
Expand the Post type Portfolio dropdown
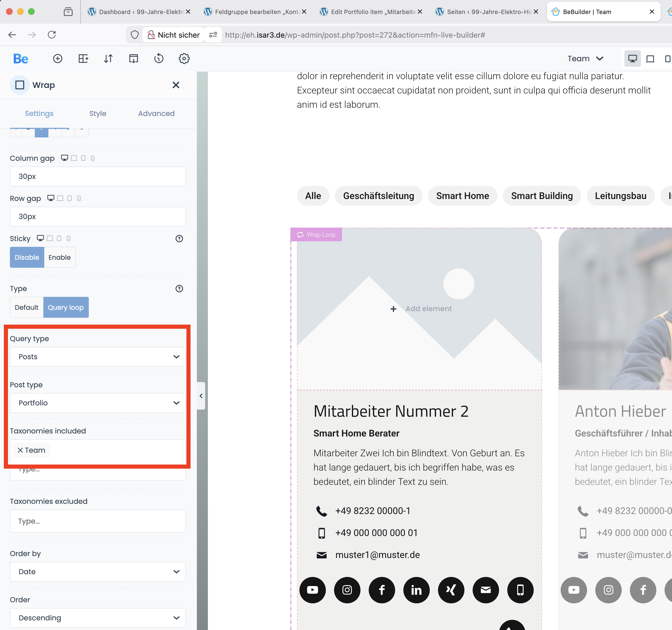(x=98, y=402)
